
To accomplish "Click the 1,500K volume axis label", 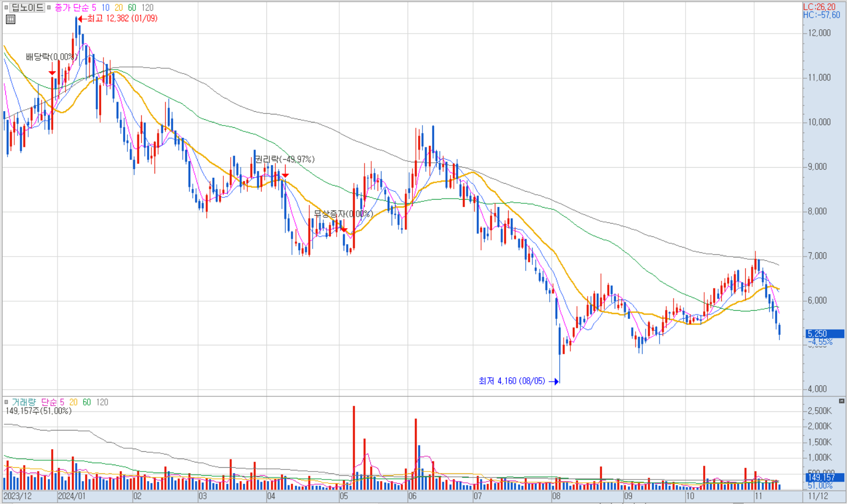I will 820,442.
